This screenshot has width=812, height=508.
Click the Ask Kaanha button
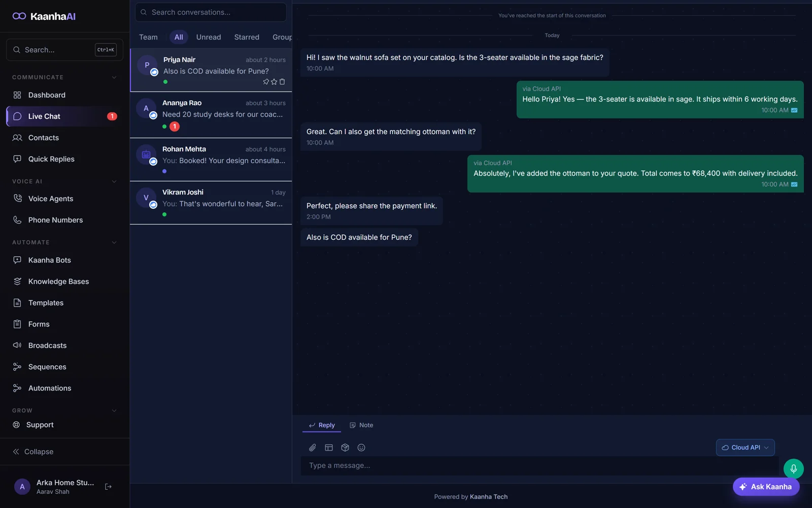(x=766, y=487)
